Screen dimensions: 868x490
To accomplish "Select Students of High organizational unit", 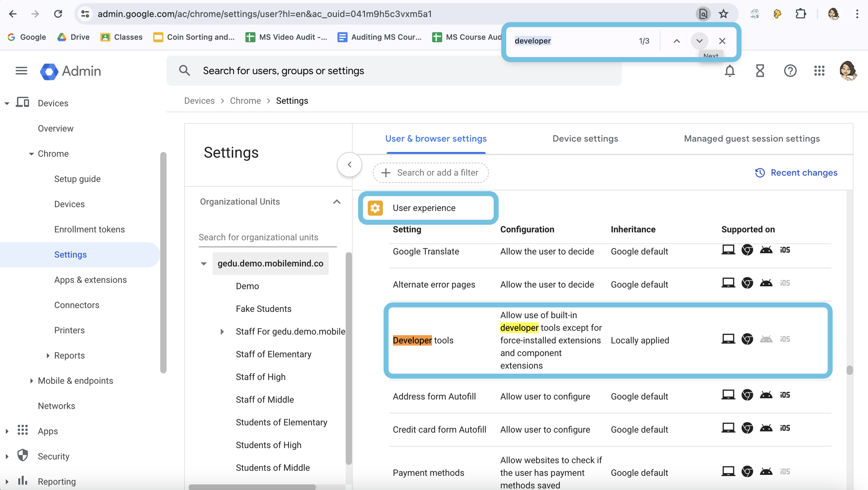I will (x=268, y=445).
